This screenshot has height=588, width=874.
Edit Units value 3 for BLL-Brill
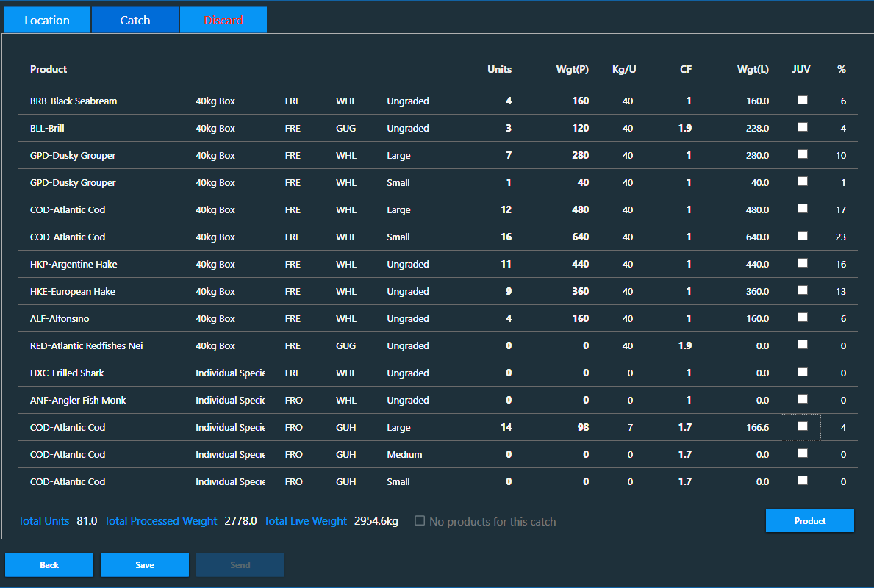[509, 128]
